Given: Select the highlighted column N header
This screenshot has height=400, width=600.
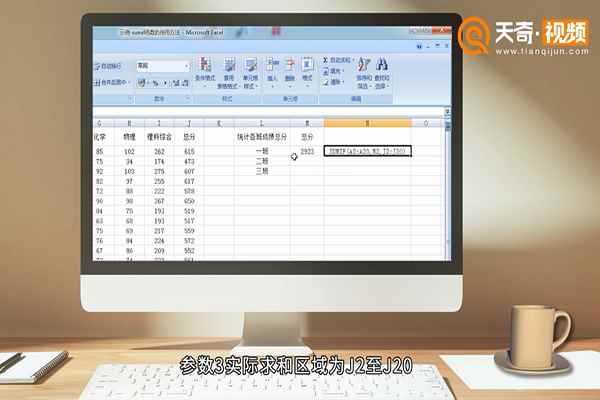Looking at the screenshot, I should coord(367,123).
